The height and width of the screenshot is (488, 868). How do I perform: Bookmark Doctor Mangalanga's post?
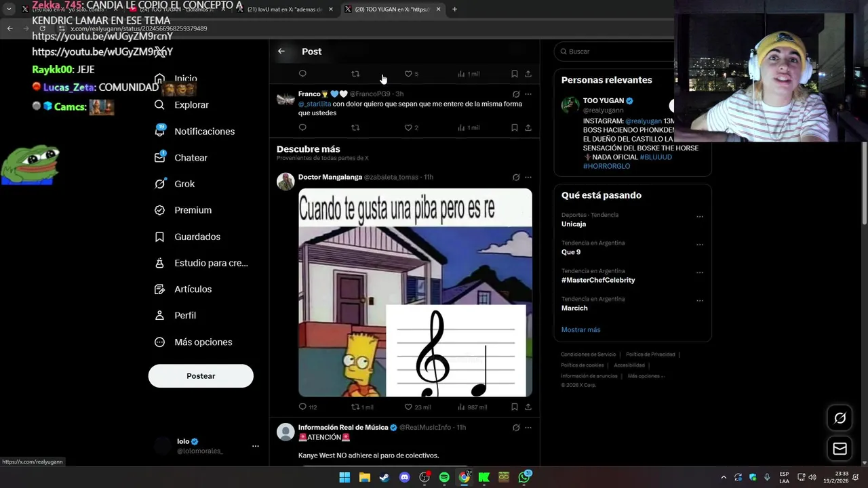(x=515, y=407)
